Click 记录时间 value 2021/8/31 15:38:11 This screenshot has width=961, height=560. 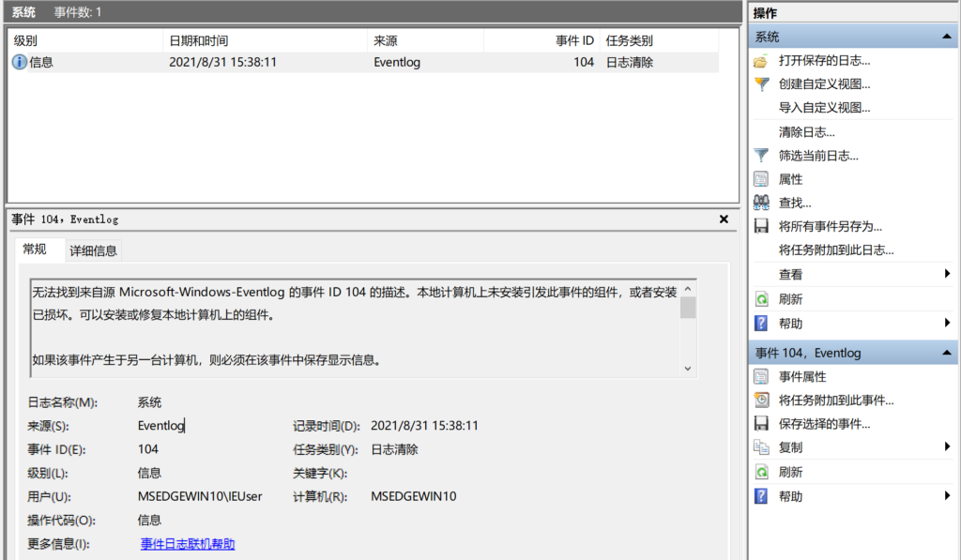pos(424,426)
